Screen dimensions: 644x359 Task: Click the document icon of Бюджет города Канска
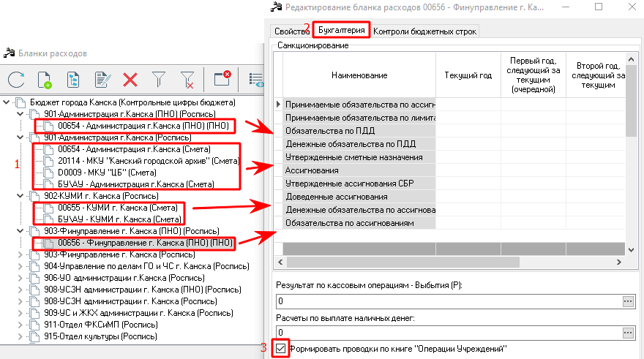pyautogui.click(x=20, y=102)
